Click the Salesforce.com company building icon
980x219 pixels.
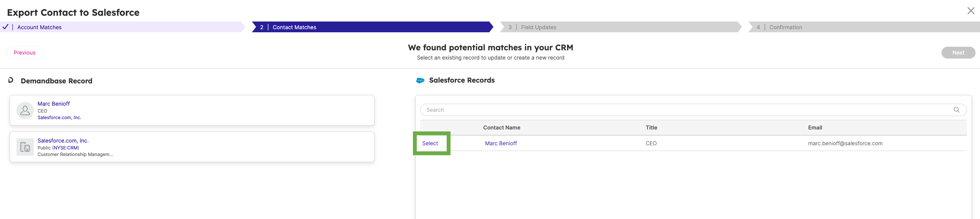(x=25, y=147)
